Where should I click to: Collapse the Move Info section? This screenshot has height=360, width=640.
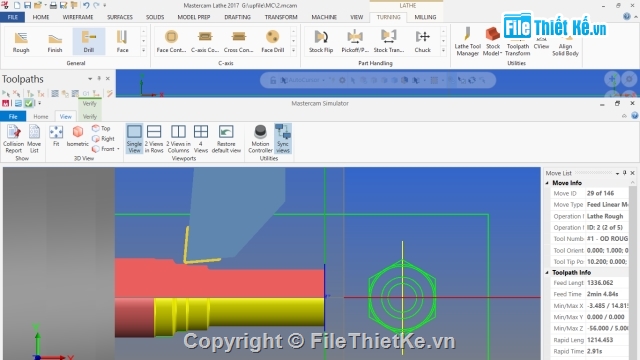(547, 183)
